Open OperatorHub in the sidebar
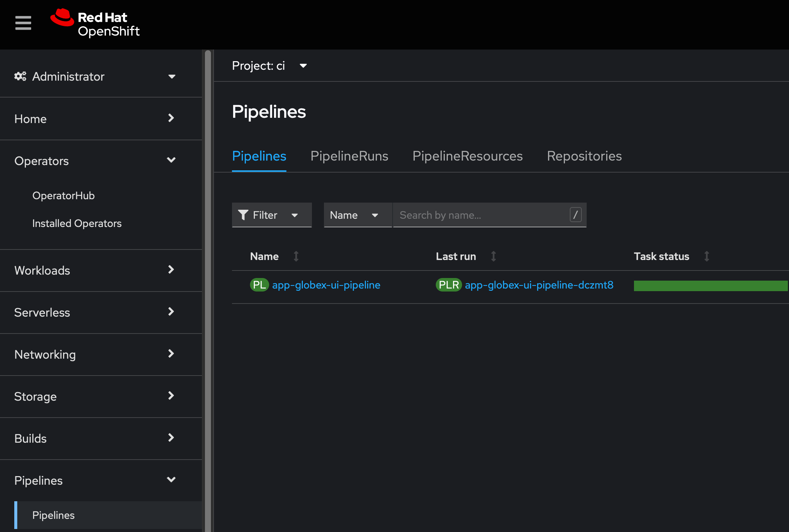The height and width of the screenshot is (532, 789). (x=63, y=195)
